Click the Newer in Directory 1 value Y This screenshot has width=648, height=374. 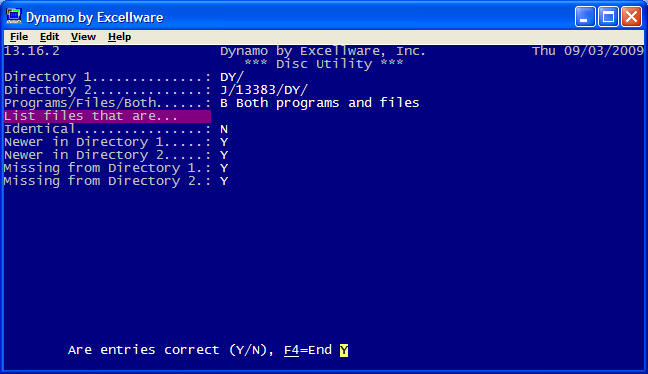[224, 142]
